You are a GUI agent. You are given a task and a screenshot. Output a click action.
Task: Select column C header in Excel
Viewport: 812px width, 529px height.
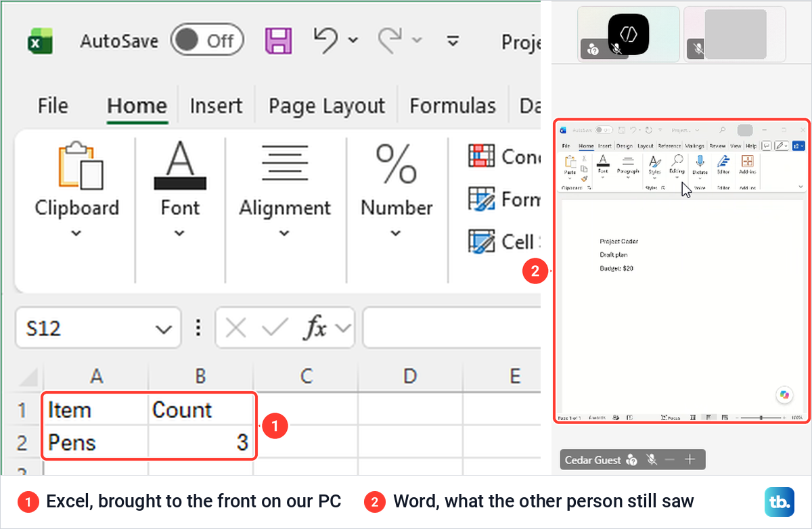click(306, 376)
